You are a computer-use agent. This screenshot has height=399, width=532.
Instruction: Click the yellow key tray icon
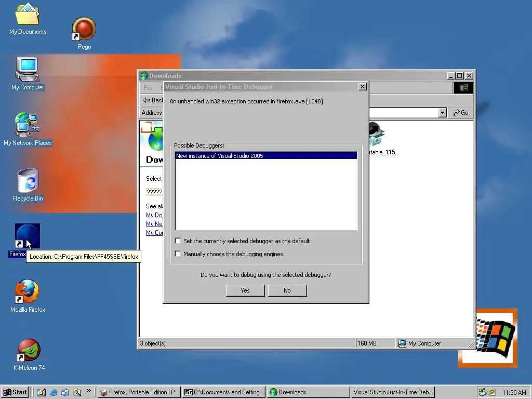491,392
